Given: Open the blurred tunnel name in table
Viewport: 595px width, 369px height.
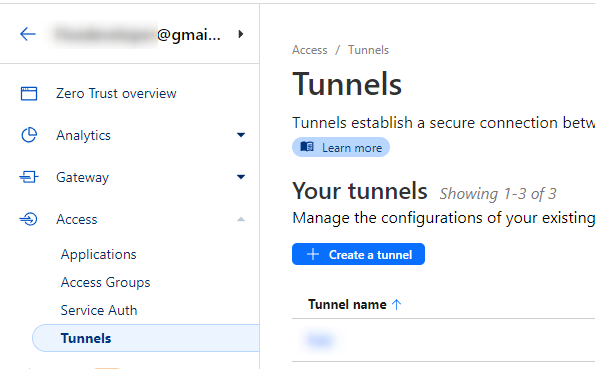Looking at the screenshot, I should tap(320, 340).
